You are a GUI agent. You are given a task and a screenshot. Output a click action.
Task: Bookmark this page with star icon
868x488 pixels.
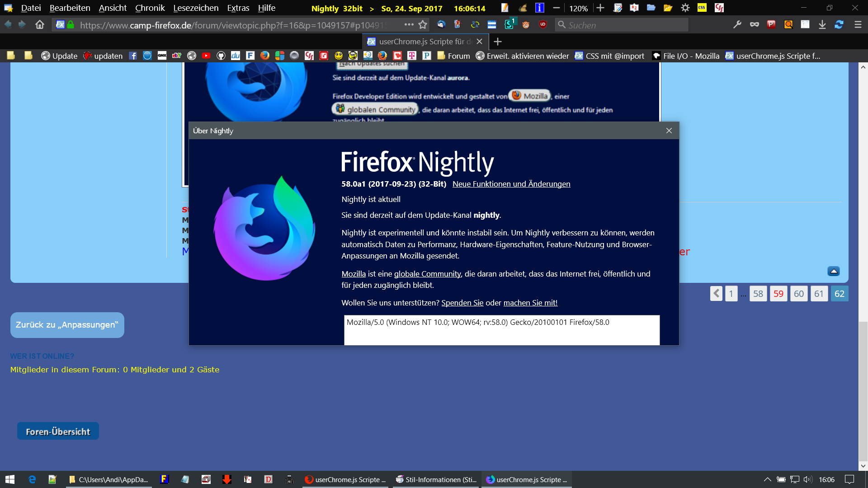[423, 25]
